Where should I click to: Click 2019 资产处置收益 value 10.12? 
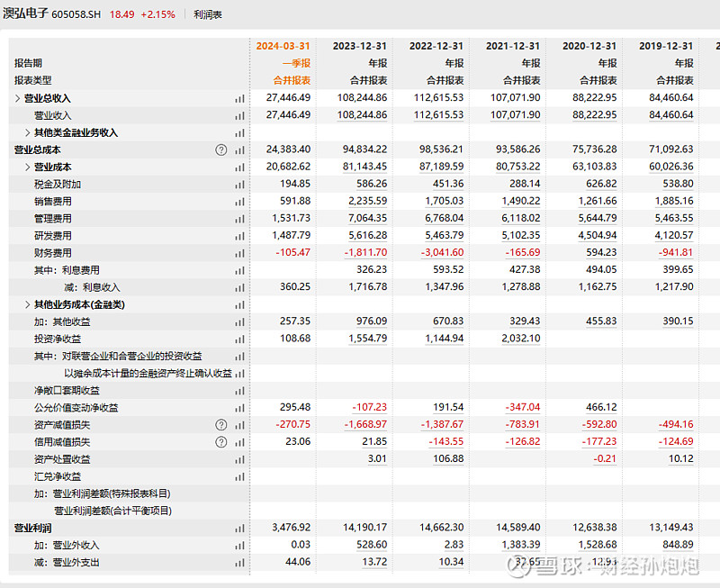(680, 459)
